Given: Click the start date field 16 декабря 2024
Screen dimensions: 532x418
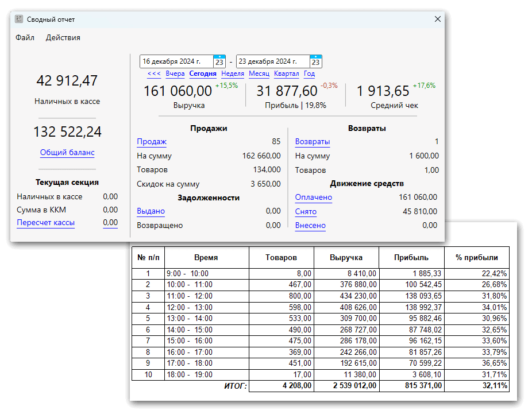Looking at the screenshot, I should pyautogui.click(x=176, y=61).
